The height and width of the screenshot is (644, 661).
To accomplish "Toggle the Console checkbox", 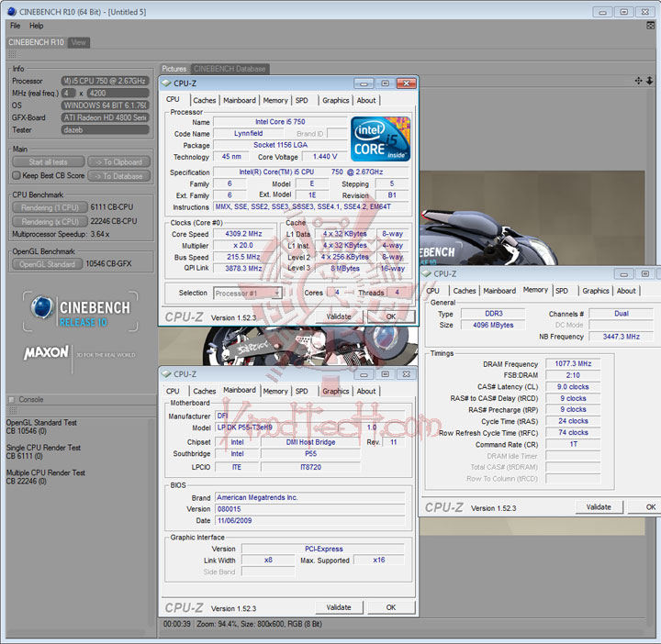I will 12,399.
